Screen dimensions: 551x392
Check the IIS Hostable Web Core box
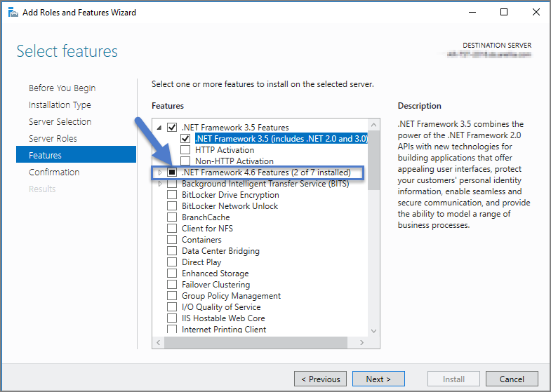(x=172, y=318)
